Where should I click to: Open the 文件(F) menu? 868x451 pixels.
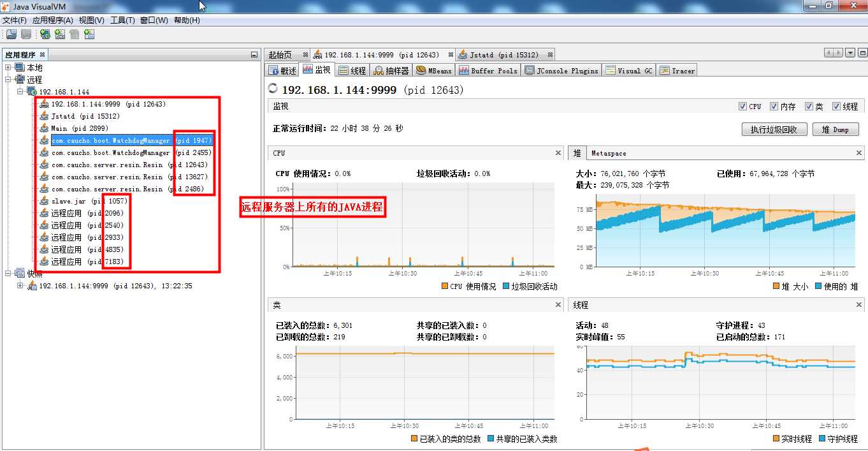[x=15, y=20]
